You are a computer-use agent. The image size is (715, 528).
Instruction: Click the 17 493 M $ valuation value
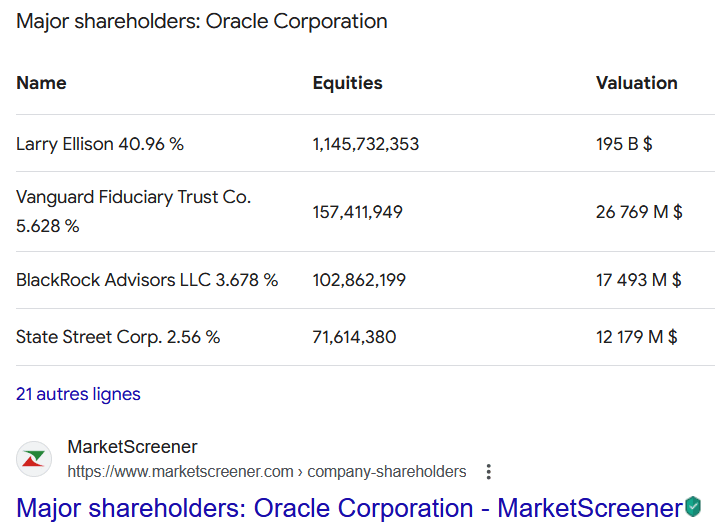pos(639,280)
